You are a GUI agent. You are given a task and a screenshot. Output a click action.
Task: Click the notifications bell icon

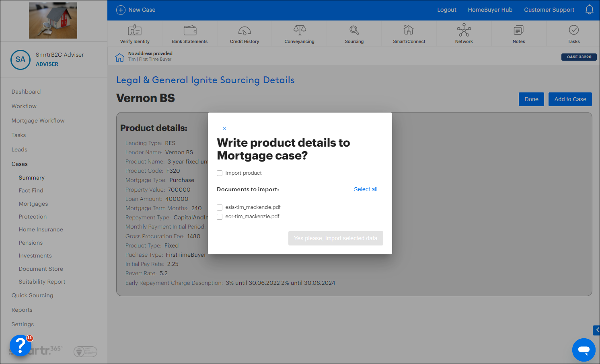[x=589, y=10]
